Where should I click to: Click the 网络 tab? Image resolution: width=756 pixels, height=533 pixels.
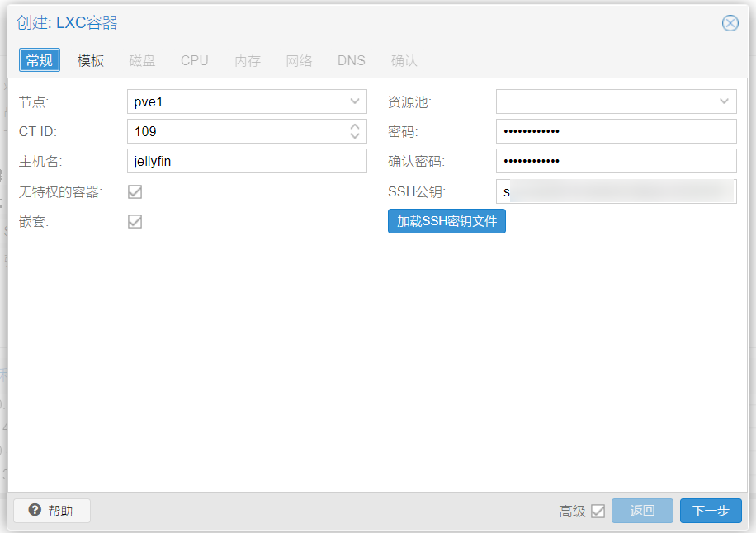(299, 59)
